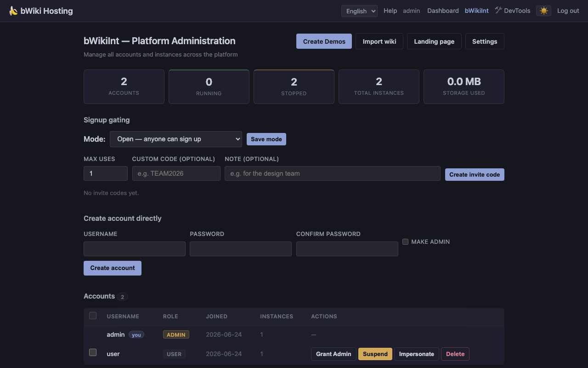Image resolution: width=588 pixels, height=368 pixels.
Task: Click the 'you' badge beside admin
Action: tap(136, 335)
